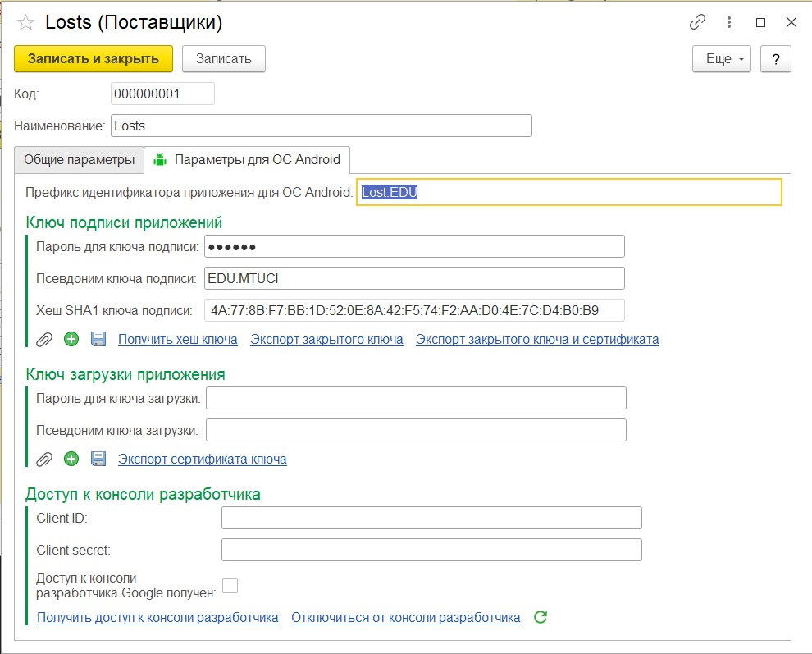
Task: Add the form to favorites with star
Action: point(25,22)
